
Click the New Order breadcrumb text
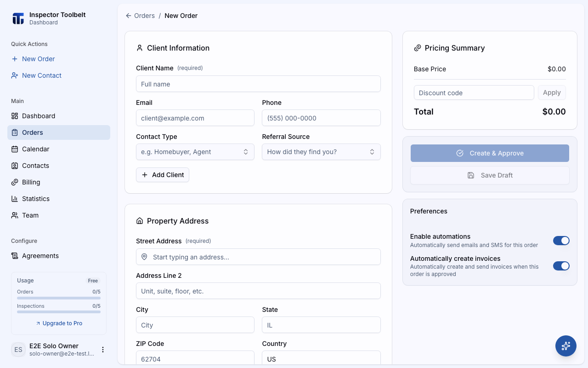181,16
